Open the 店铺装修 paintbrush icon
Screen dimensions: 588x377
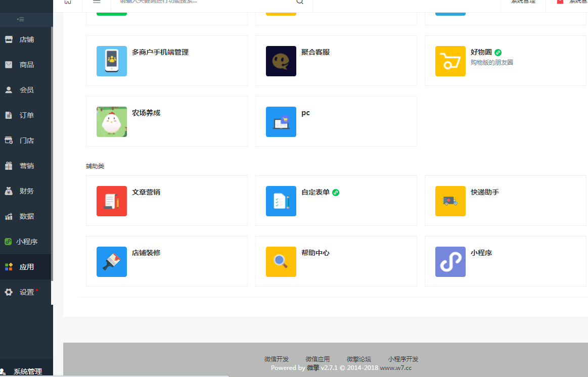click(111, 262)
